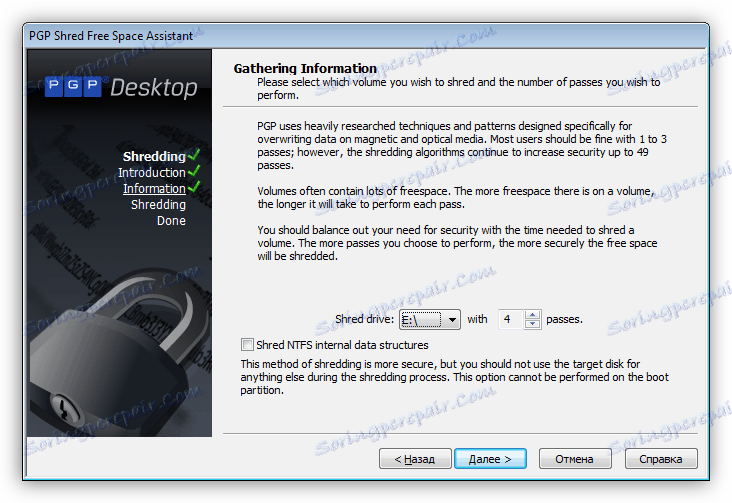Click the bold Shredding heading in sidebar

coord(154,156)
